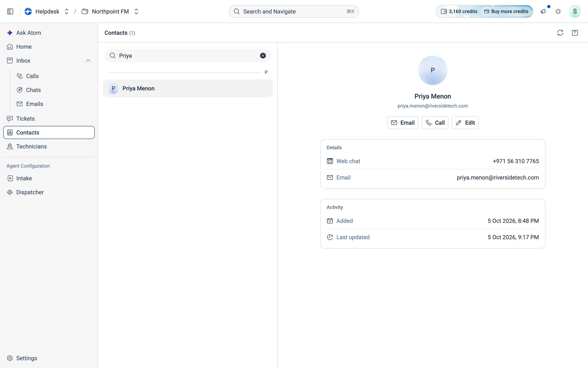
Task: Click Buy more credits
Action: click(x=506, y=11)
